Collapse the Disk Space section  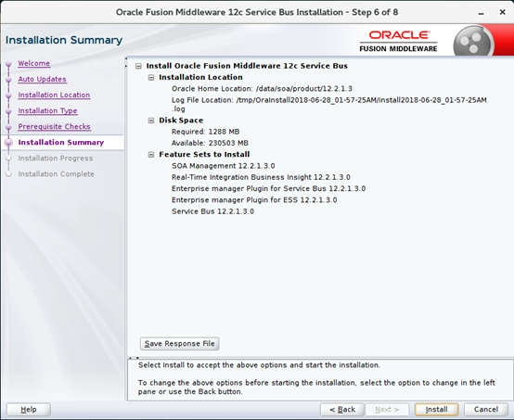pyautogui.click(x=151, y=121)
